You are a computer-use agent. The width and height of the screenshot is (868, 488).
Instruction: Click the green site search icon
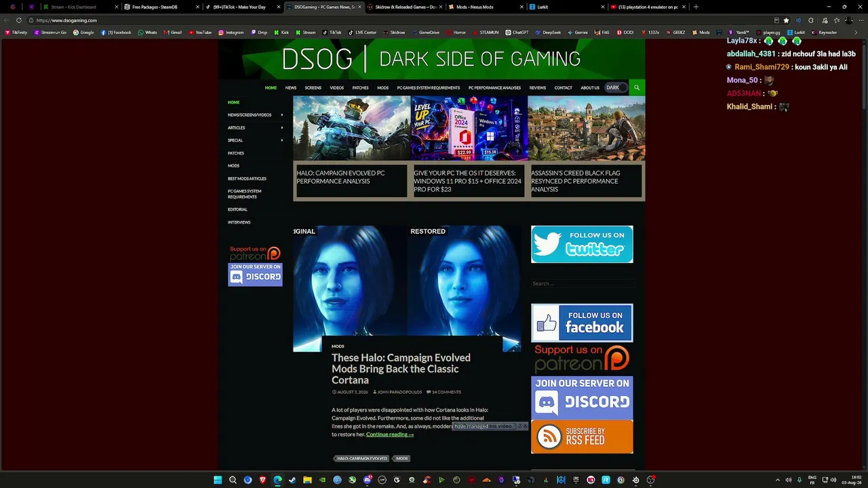(x=636, y=87)
